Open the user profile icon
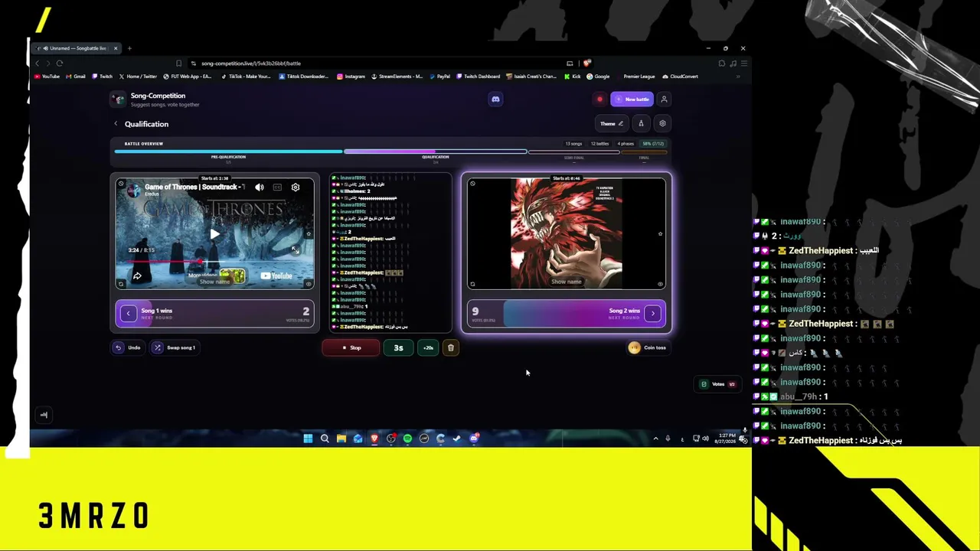Viewport: 980px width, 551px height. click(x=664, y=99)
